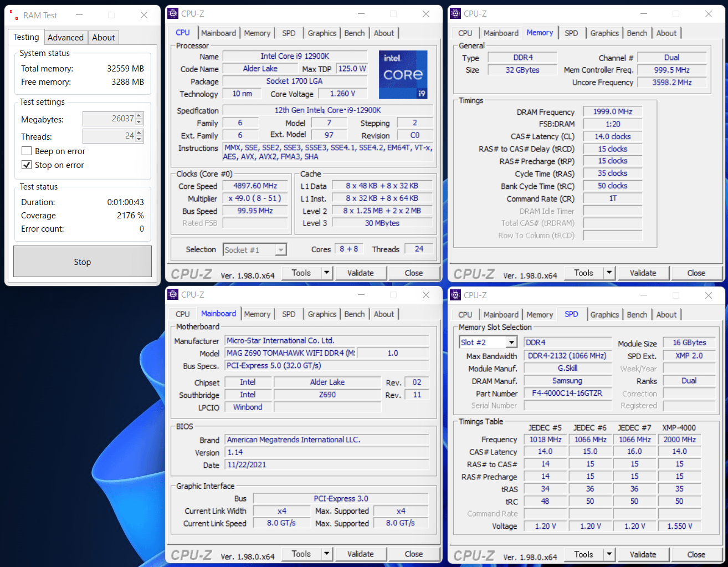
Task: Click Validate in the Mainboard window
Action: (x=360, y=554)
